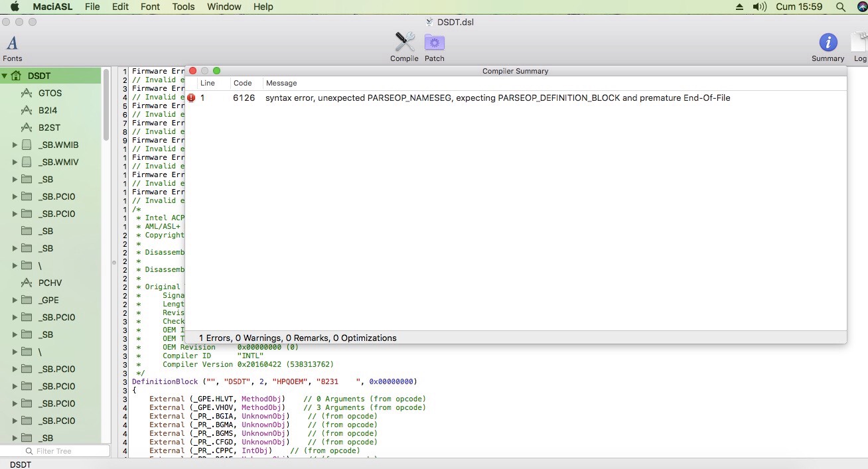
Task: Select the GTOS tree item
Action: 50,93
